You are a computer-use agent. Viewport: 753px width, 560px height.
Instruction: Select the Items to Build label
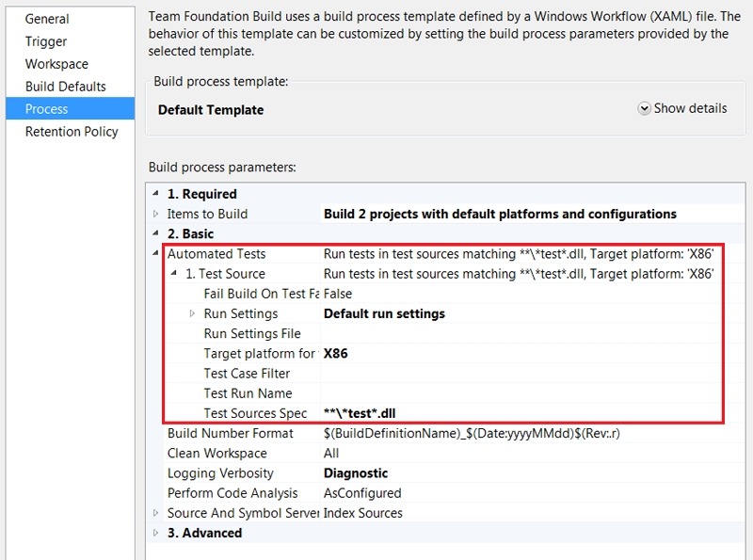tap(207, 214)
